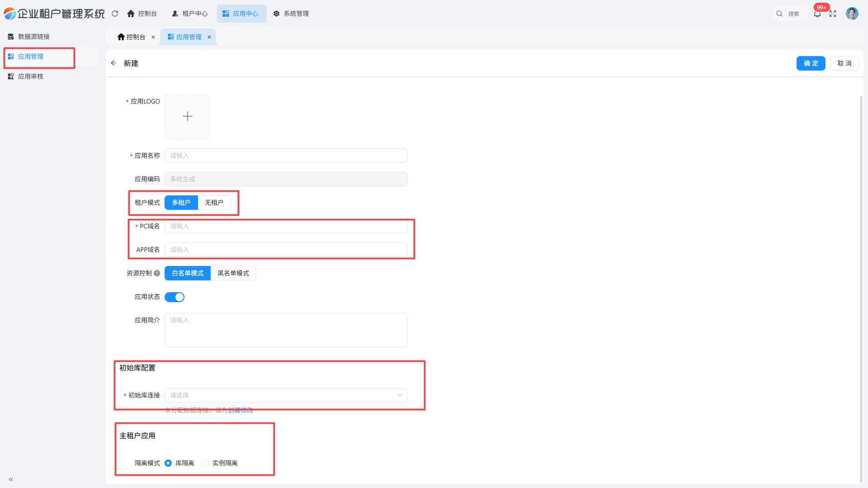Image resolution: width=868 pixels, height=488 pixels.
Task: Click the 创建/修改 link under 初始库连接
Action: tap(241, 410)
